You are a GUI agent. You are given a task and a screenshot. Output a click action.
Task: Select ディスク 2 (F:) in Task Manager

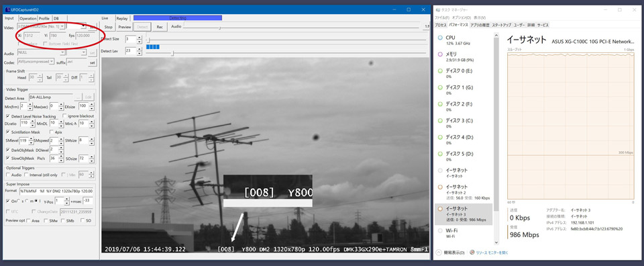[x=464, y=106]
